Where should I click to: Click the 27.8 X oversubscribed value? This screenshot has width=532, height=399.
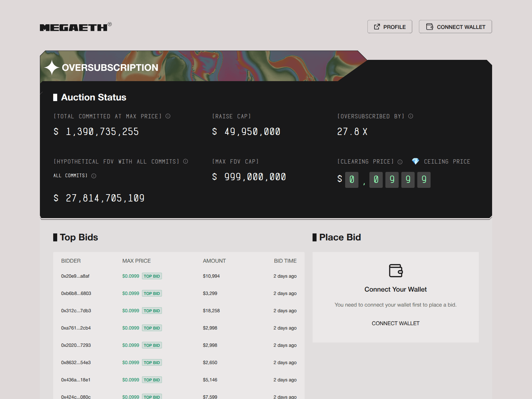tap(352, 132)
